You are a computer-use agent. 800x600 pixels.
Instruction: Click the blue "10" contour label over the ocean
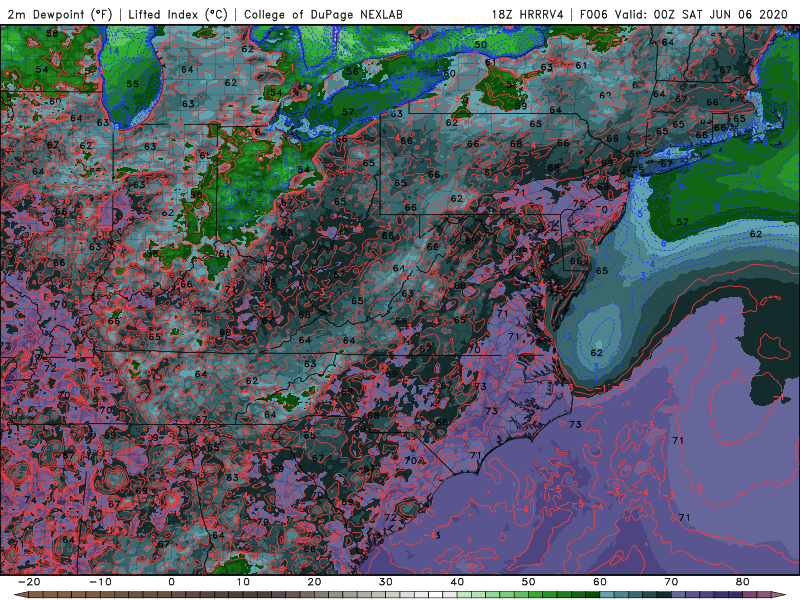point(755,174)
